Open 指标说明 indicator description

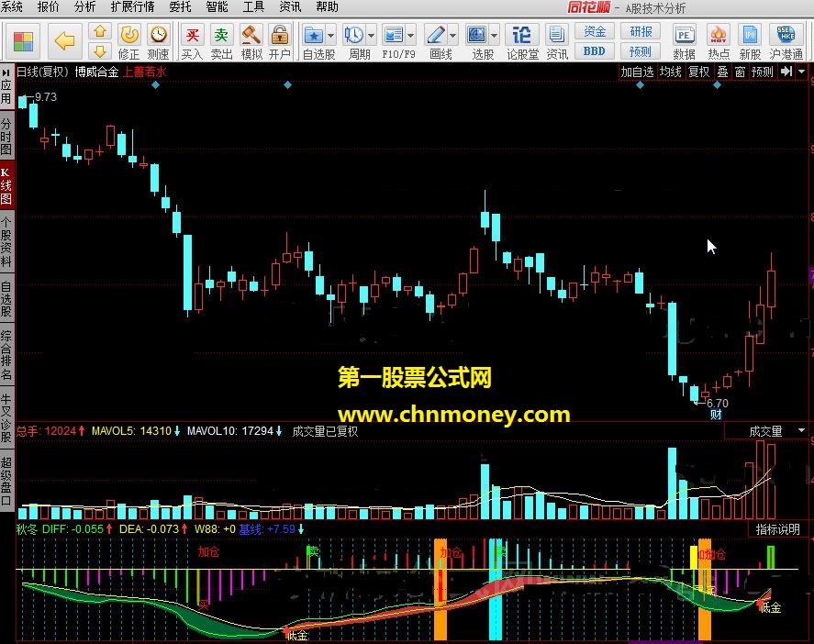pyautogui.click(x=777, y=529)
